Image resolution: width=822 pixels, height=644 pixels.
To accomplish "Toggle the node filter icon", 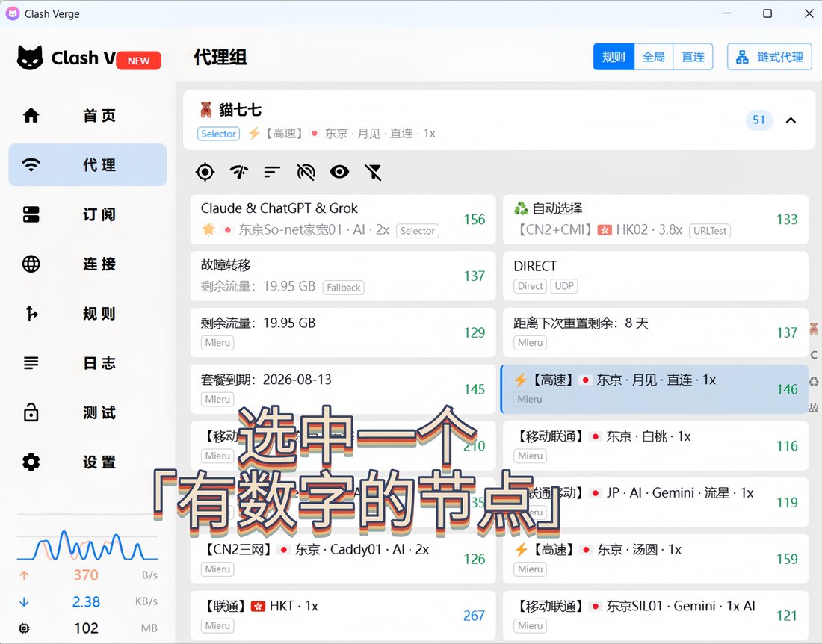I will pos(373,171).
